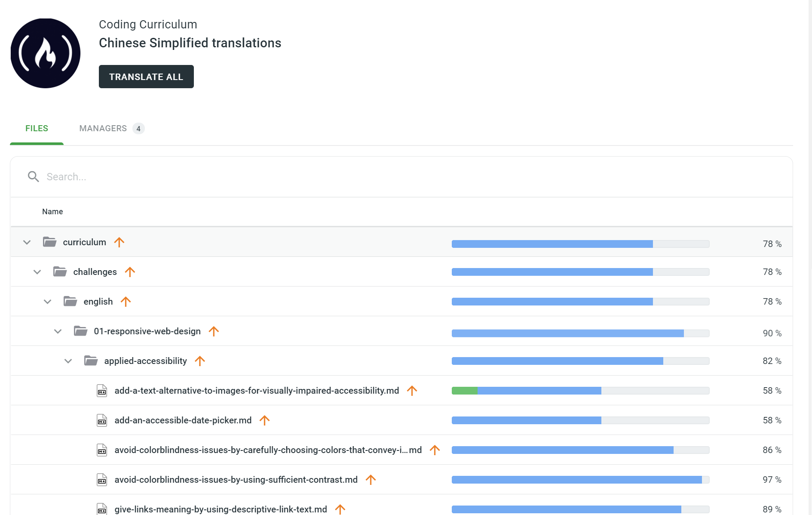The height and width of the screenshot is (515, 812).
Task: Collapse the 01-responsive-web-design chevron
Action: tap(58, 331)
